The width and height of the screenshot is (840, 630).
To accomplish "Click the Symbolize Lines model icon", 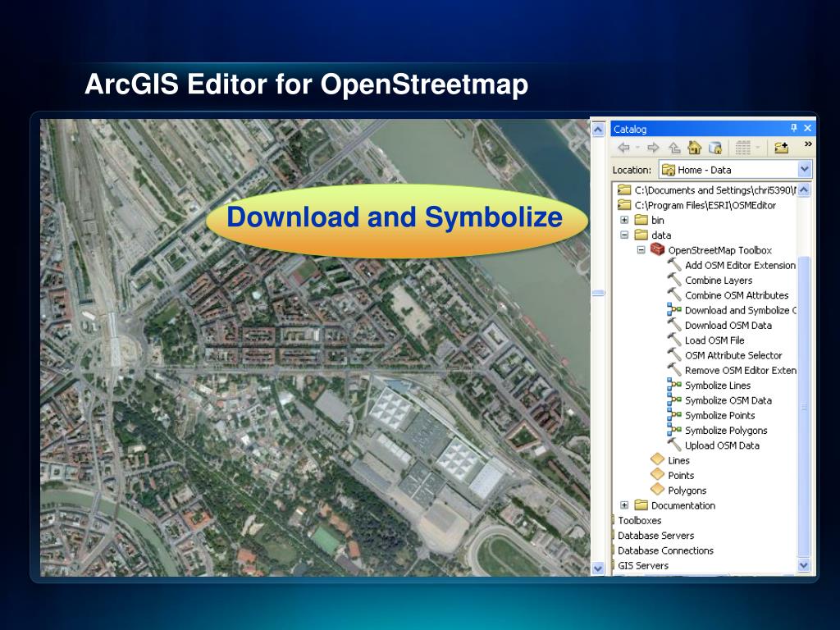I will click(674, 385).
